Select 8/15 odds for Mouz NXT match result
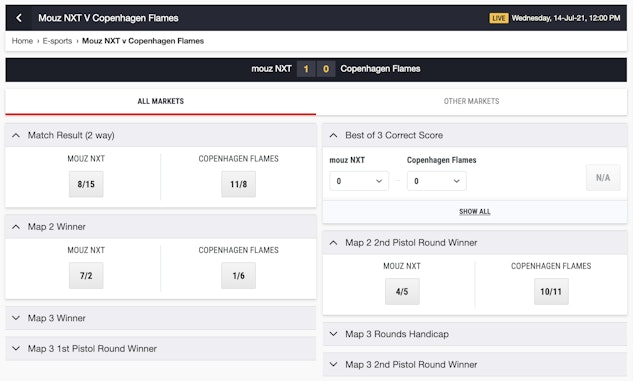Viewport: 633px width, 381px height. 86,184
